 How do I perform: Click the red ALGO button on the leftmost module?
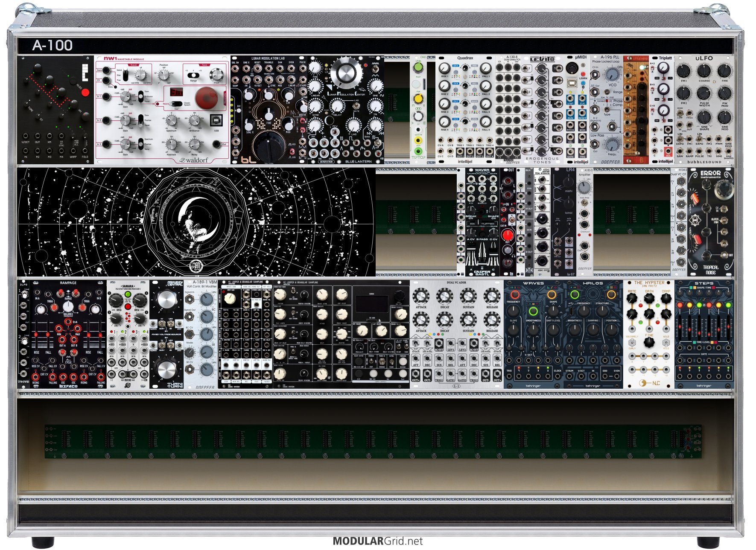pyautogui.click(x=85, y=92)
